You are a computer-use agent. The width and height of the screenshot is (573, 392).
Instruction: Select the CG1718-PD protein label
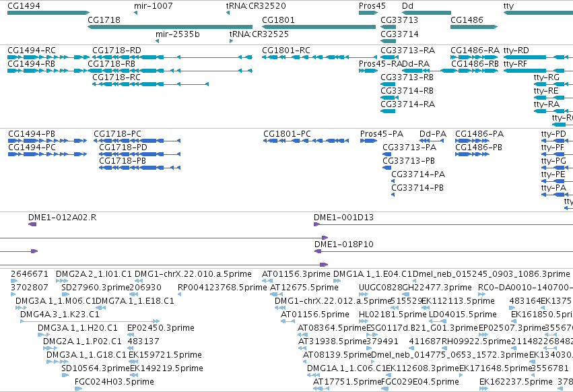(x=123, y=147)
